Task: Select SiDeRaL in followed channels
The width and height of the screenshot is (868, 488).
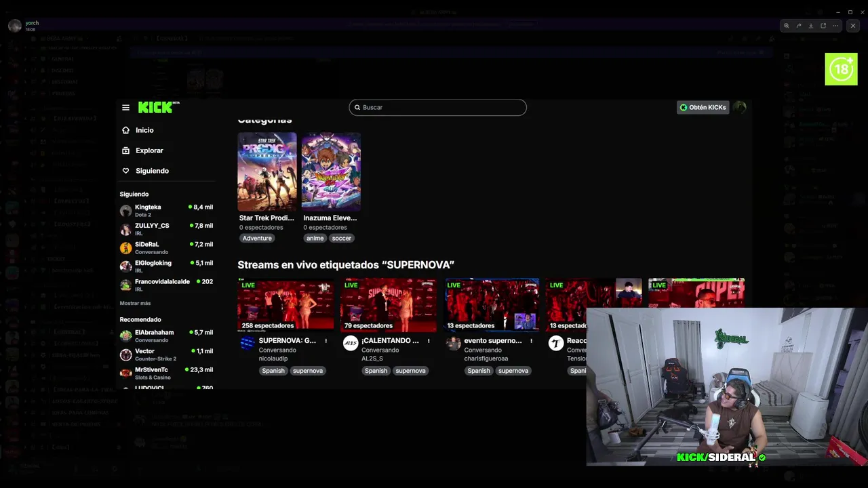Action: (167, 248)
